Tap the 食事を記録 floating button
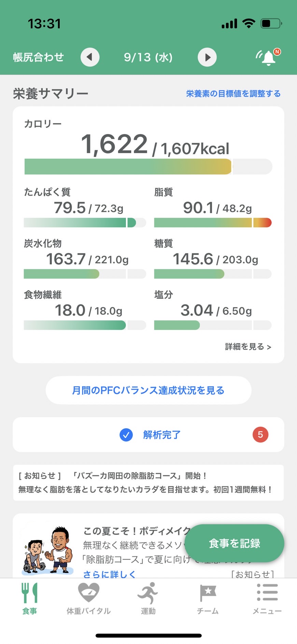This screenshot has height=644, width=297. pyautogui.click(x=235, y=543)
